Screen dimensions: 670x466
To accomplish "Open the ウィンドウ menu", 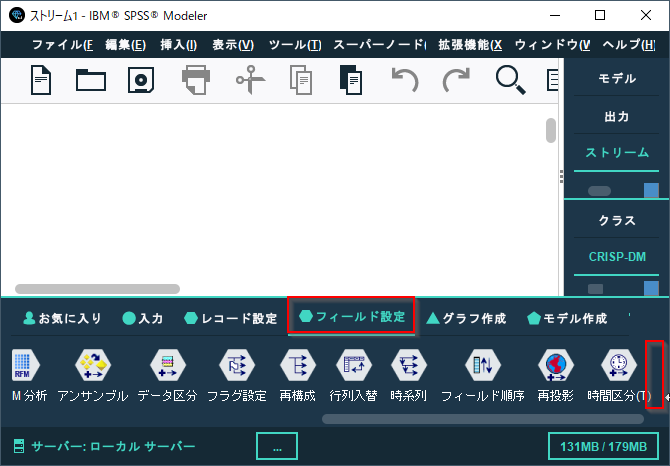I will pos(552,44).
